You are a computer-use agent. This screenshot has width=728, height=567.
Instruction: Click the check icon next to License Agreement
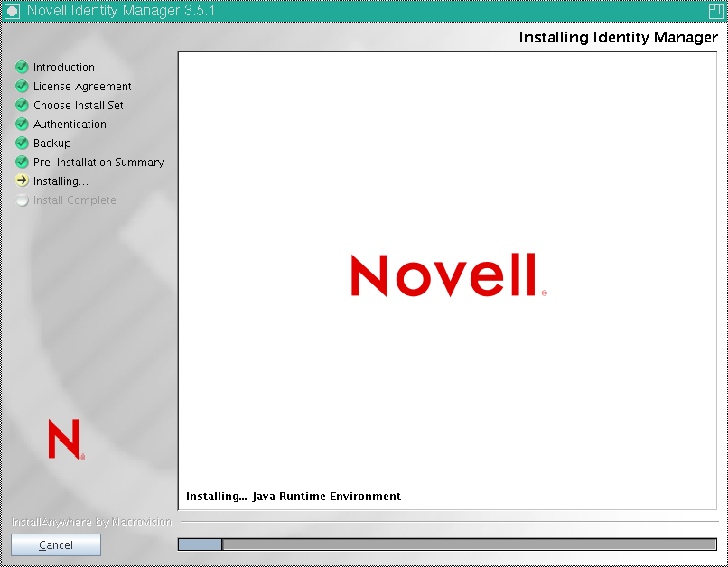coord(22,86)
